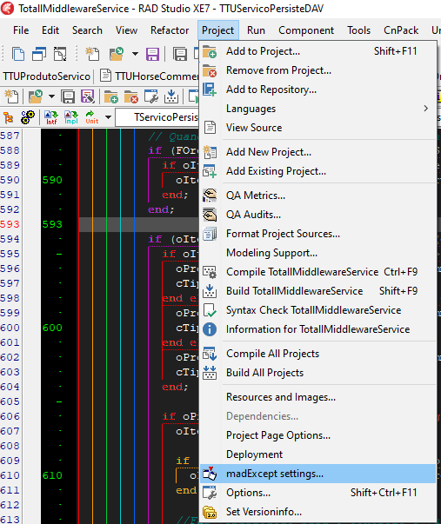Open Deployment entry

pyautogui.click(x=318, y=454)
